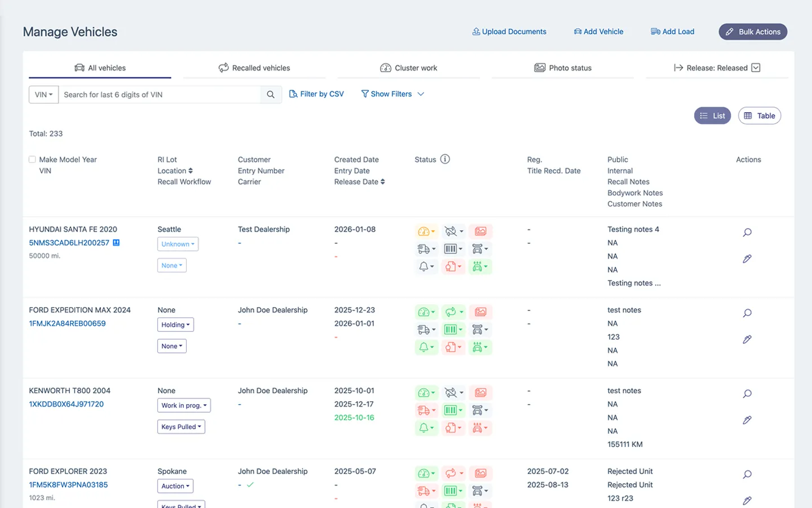Image resolution: width=812 pixels, height=508 pixels.
Task: Open the Holding location dropdown for Ford Expedition
Action: [x=175, y=325]
